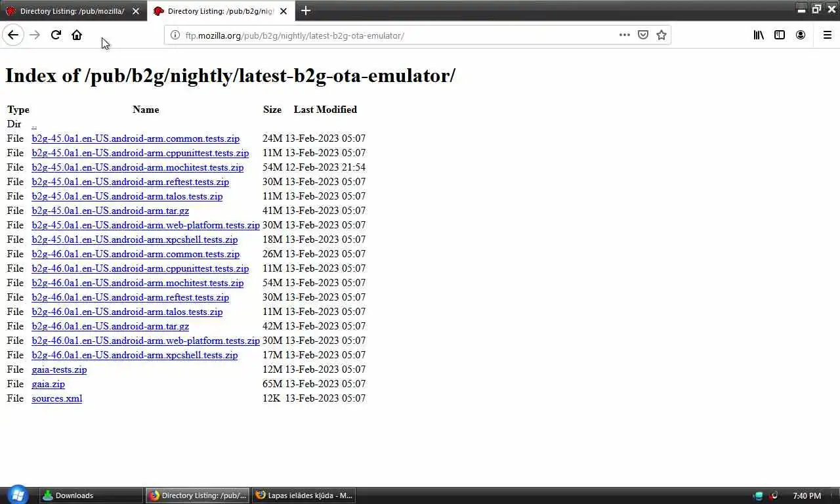This screenshot has height=504, width=840.
Task: Click the network tray icon
Action: 759,495
